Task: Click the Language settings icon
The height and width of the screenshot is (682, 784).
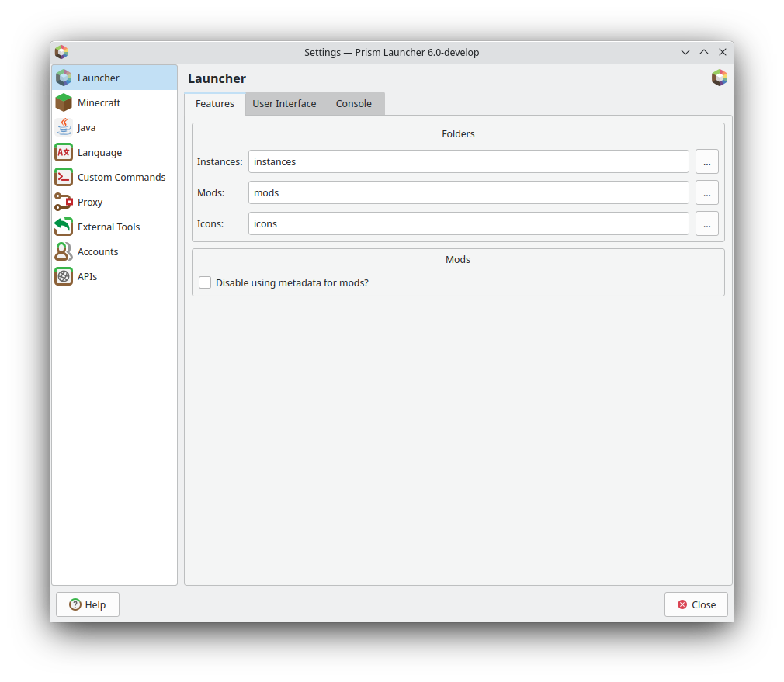Action: click(64, 152)
